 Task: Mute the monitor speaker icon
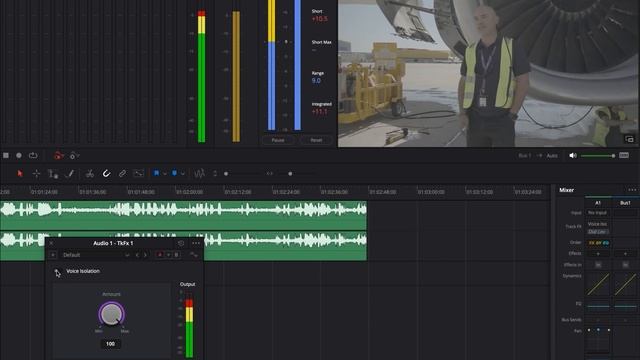[x=573, y=156]
